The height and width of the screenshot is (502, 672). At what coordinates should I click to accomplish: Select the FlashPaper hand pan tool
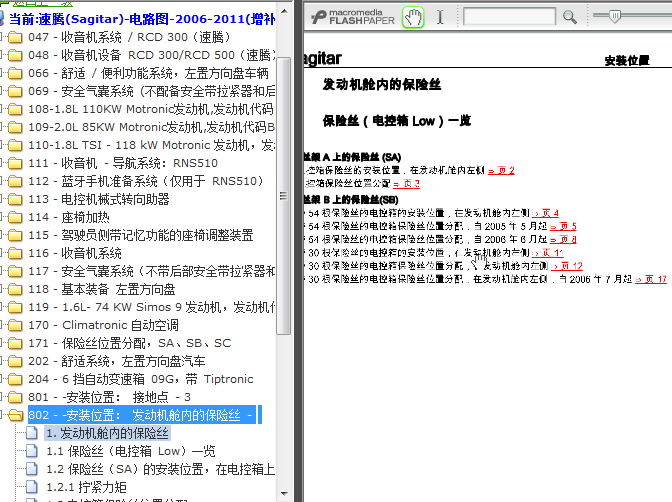413,18
